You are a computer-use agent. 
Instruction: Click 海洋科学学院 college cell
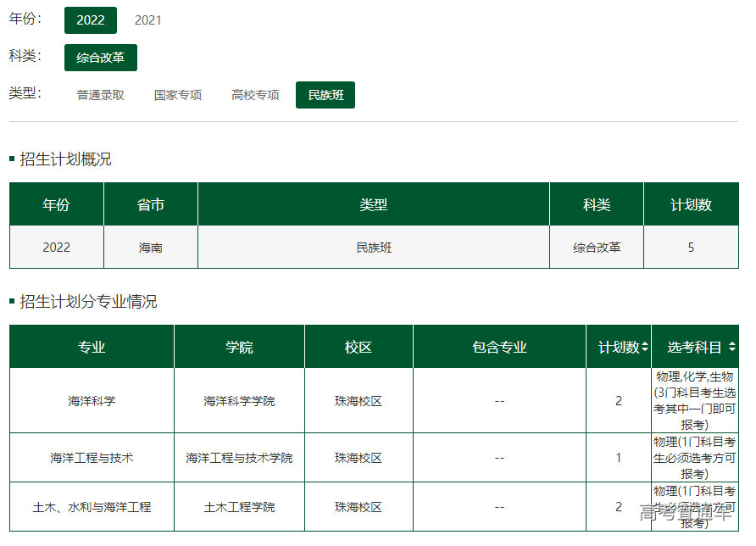pos(239,401)
